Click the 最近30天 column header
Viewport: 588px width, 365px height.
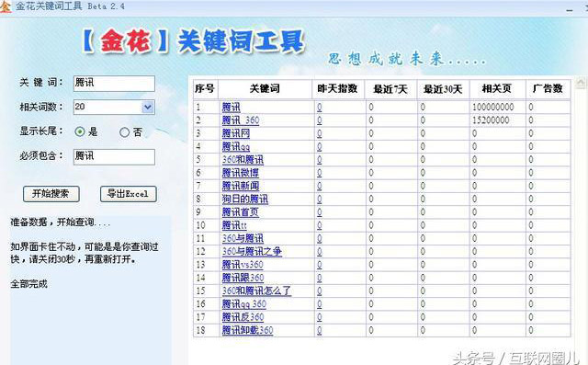[x=443, y=89]
